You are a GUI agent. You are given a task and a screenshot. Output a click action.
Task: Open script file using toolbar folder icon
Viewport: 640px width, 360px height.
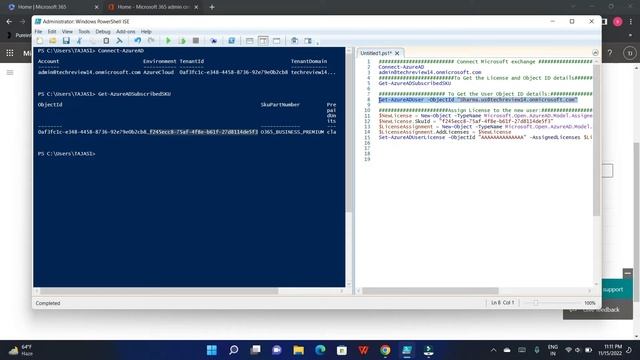click(x=53, y=41)
